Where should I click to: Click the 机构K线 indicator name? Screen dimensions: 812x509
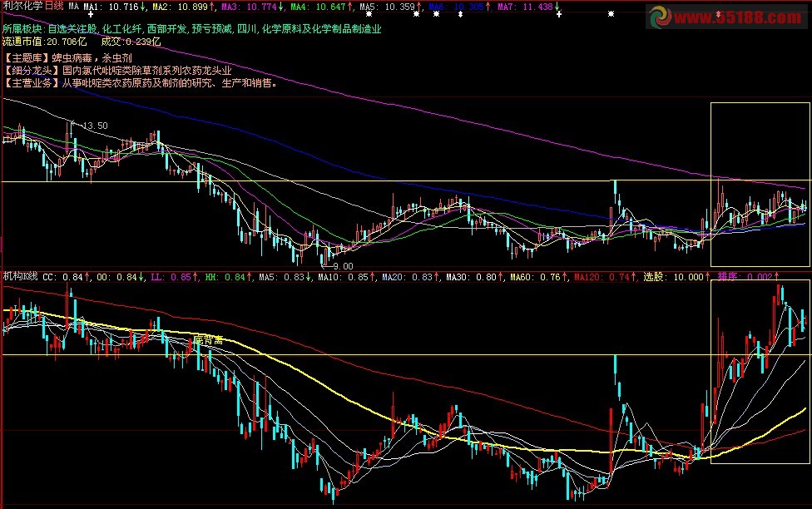pyautogui.click(x=21, y=276)
